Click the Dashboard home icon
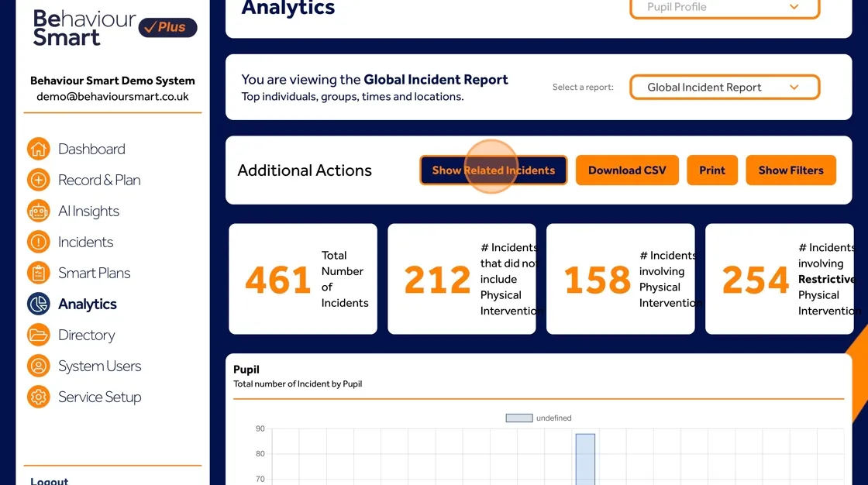Viewport: 868px width, 485px height. pyautogui.click(x=38, y=149)
